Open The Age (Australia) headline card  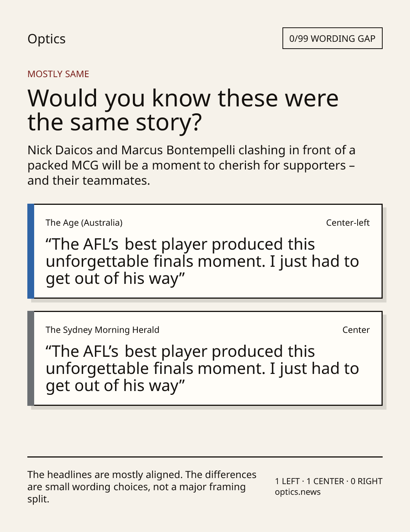pyautogui.click(x=205, y=251)
